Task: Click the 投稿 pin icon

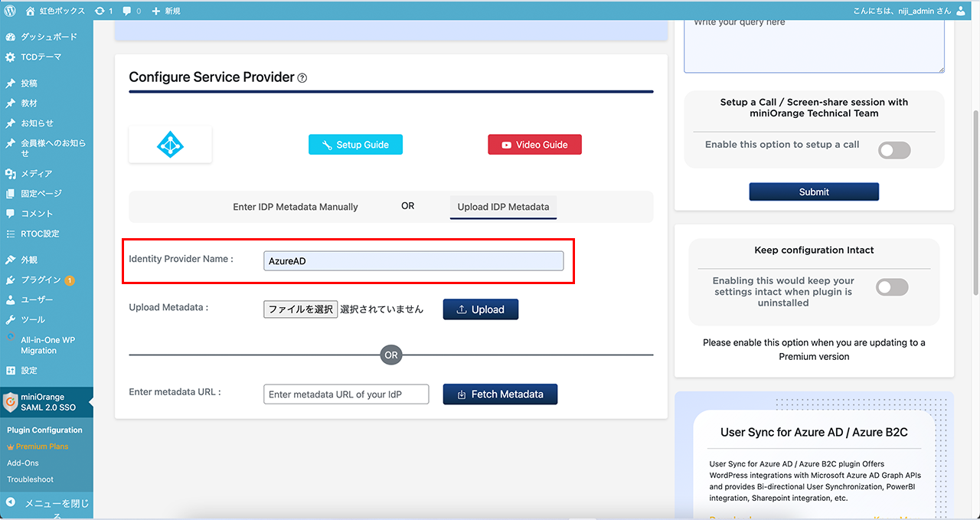Action: 10,83
